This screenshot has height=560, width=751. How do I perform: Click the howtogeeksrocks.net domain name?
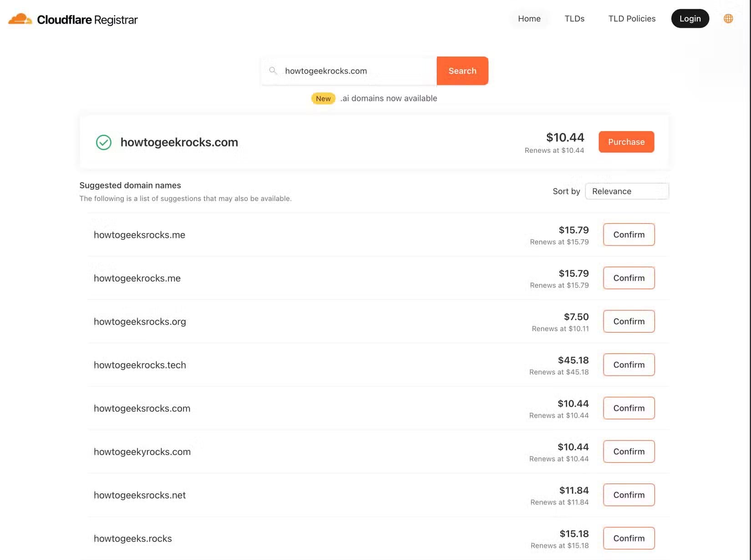coord(140,495)
